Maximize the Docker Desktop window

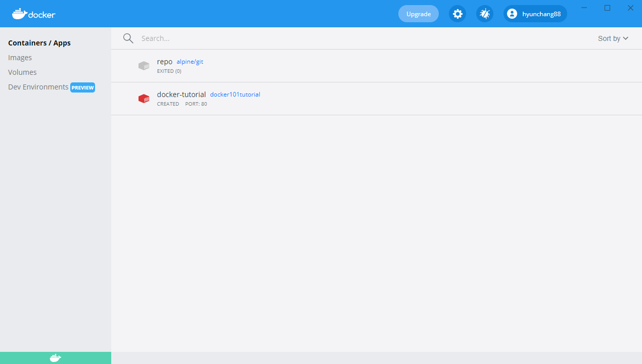coord(608,8)
